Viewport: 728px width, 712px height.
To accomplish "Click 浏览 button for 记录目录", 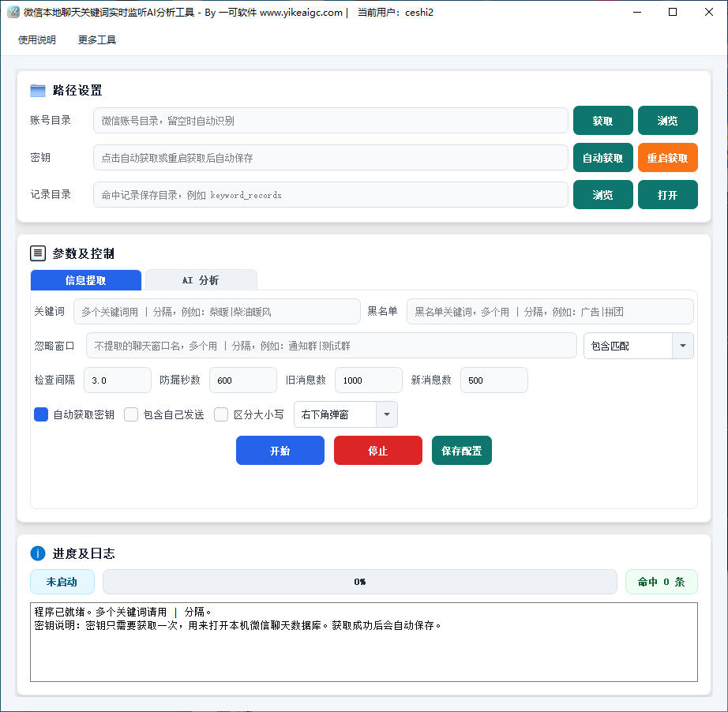I will pyautogui.click(x=602, y=195).
